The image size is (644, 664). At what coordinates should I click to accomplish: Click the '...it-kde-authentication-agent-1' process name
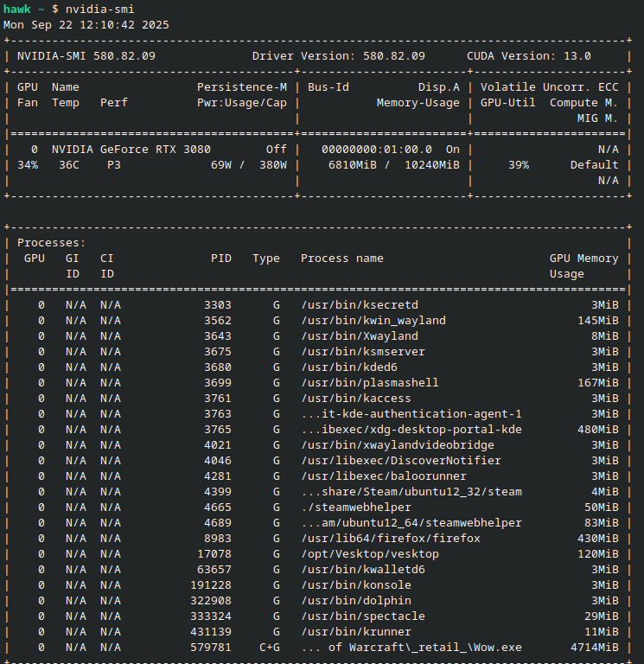pos(411,414)
